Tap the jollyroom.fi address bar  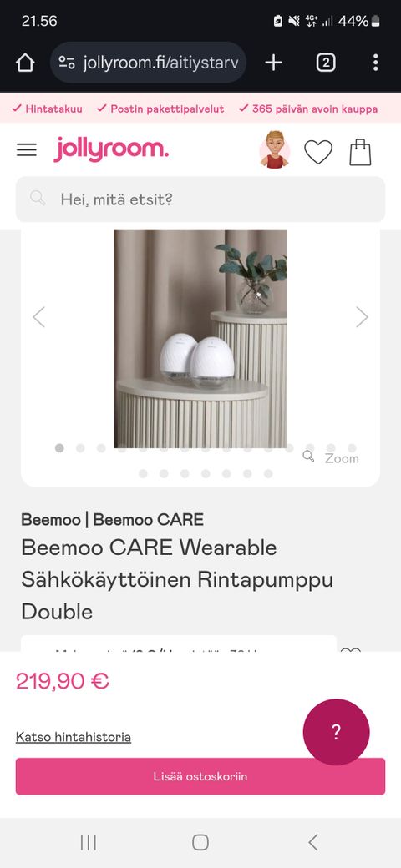coord(149,63)
